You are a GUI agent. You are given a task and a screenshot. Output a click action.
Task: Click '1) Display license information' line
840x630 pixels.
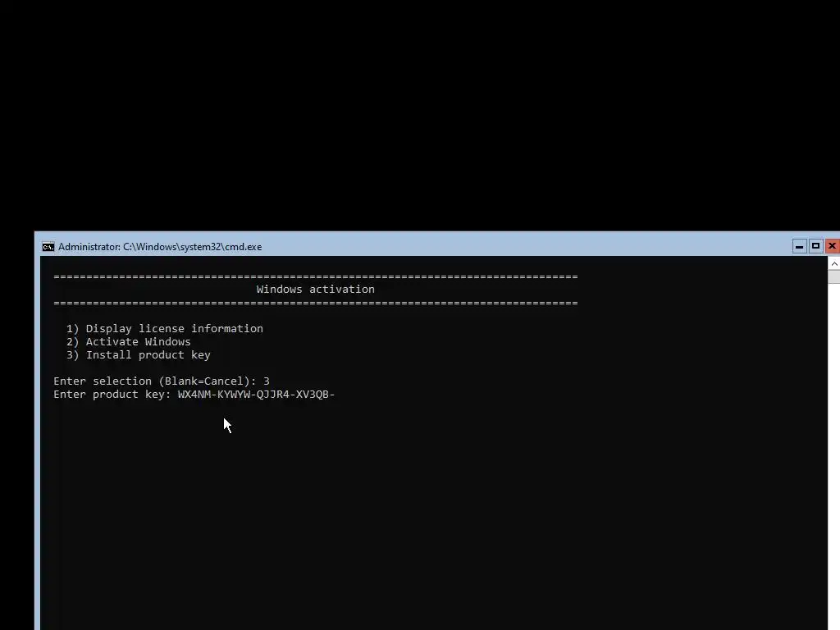click(x=165, y=328)
